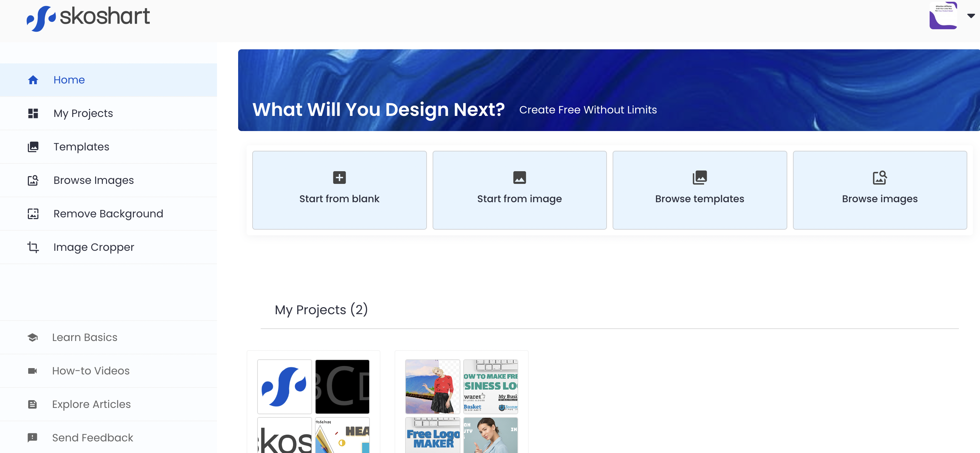Open Image Cropper in sidebar
980x453 pixels.
pos(108,247)
